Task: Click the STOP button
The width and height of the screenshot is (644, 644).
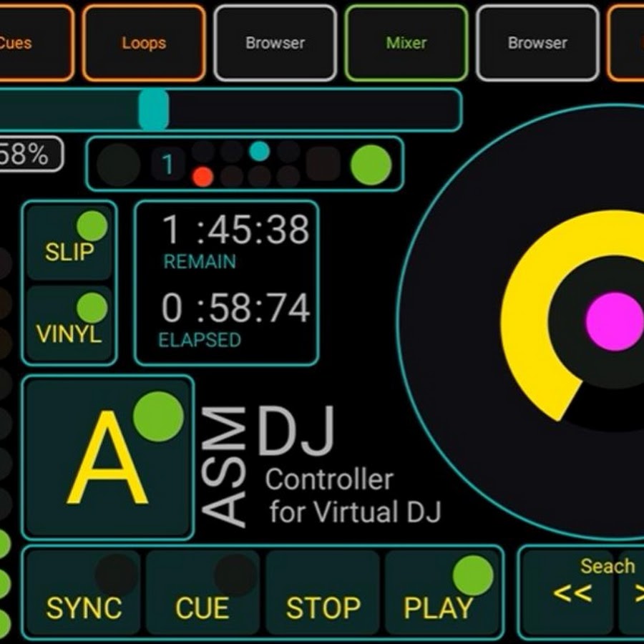Action: click(x=323, y=592)
